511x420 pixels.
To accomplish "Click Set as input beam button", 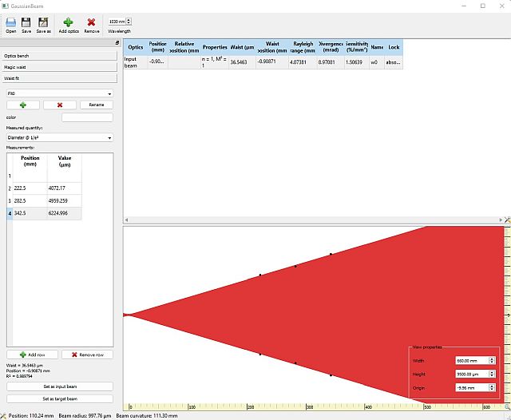I will point(59,386).
